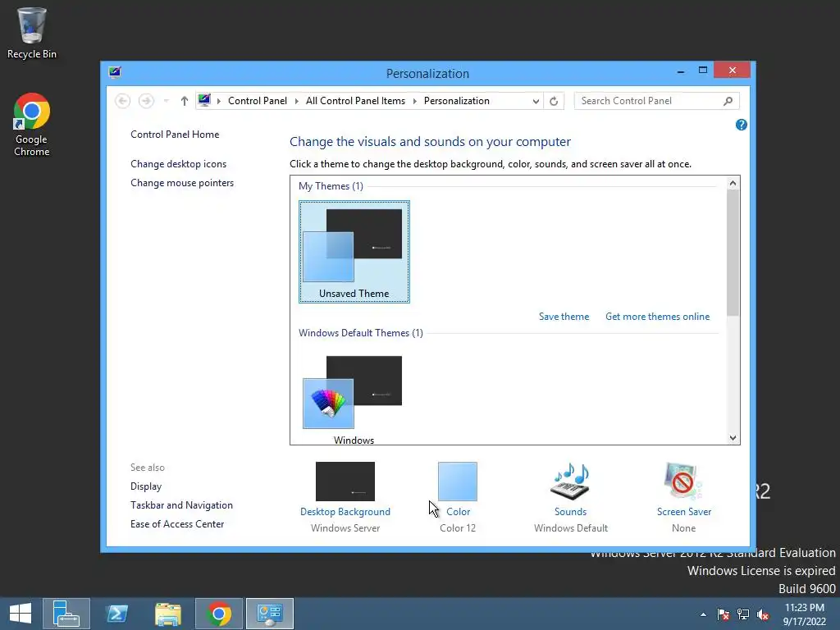Open Help with the question mark icon
Screen dimensions: 840x630
coord(741,125)
